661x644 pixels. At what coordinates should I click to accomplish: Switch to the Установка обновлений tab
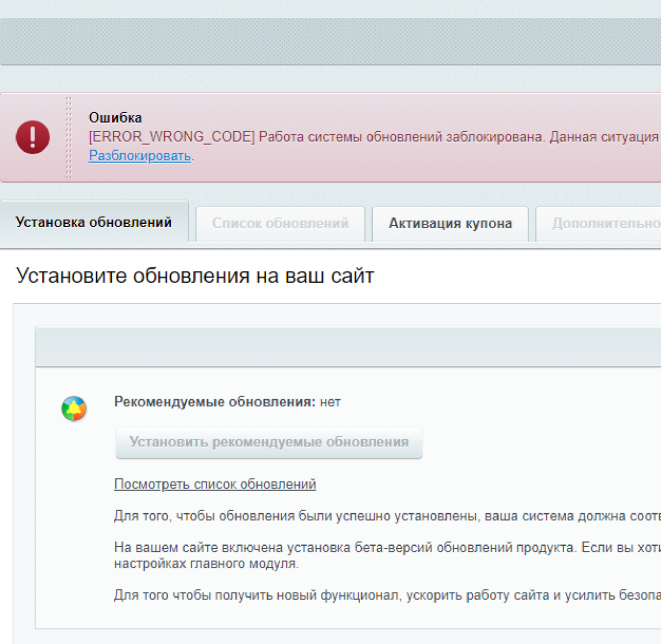coord(94,222)
